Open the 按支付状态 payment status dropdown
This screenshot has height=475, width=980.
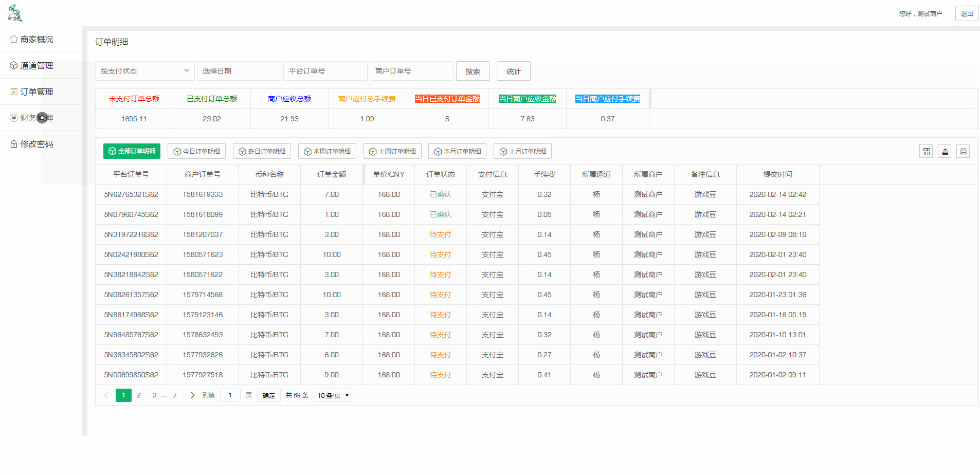[x=144, y=71]
